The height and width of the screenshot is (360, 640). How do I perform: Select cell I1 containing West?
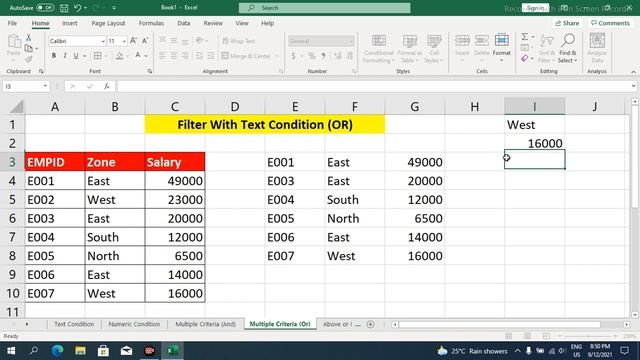pos(535,124)
